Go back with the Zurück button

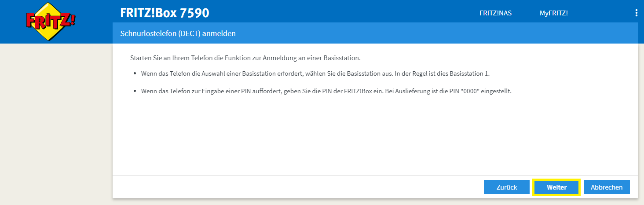[507, 187]
